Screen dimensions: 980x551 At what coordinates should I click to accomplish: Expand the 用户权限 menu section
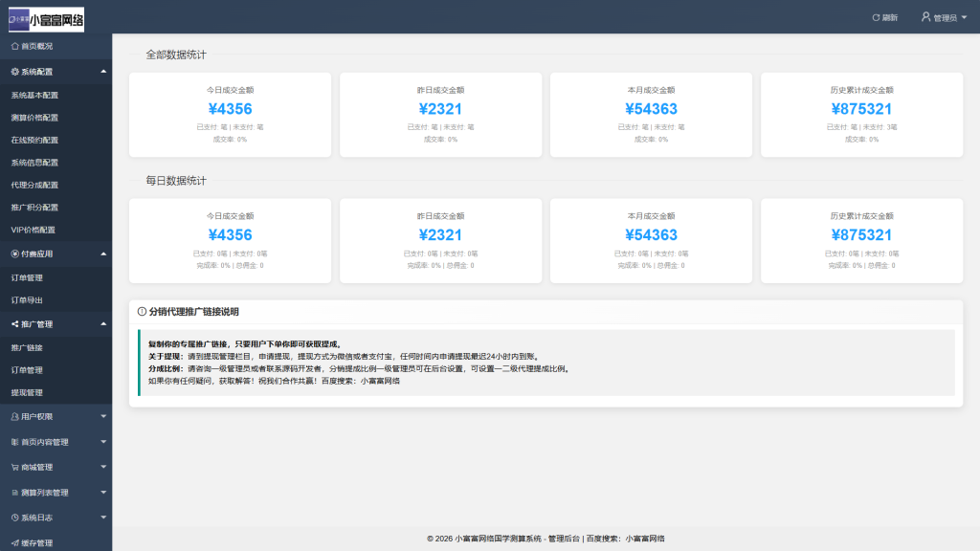click(56, 418)
